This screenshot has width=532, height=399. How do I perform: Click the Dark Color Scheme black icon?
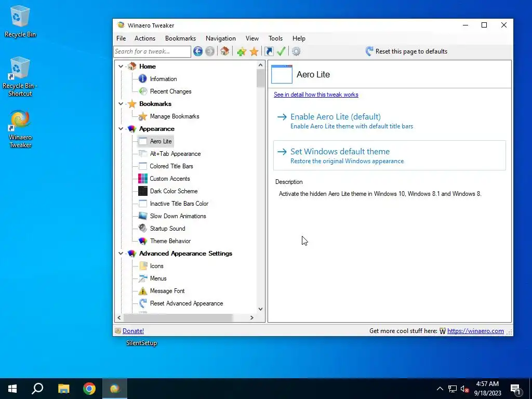point(143,191)
